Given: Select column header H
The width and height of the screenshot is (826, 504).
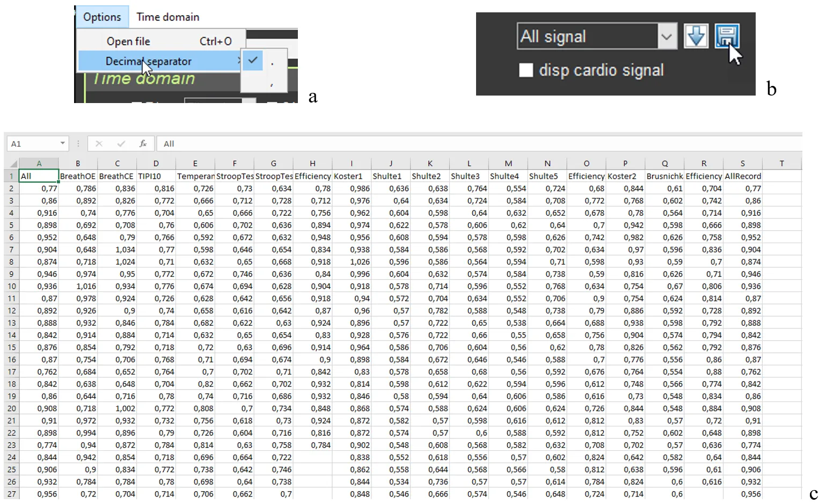Looking at the screenshot, I should pos(312,164).
